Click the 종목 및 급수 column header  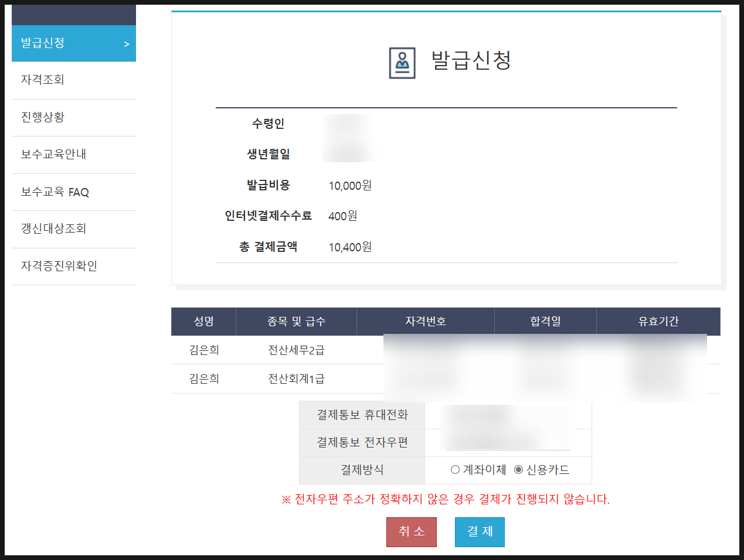(x=296, y=322)
